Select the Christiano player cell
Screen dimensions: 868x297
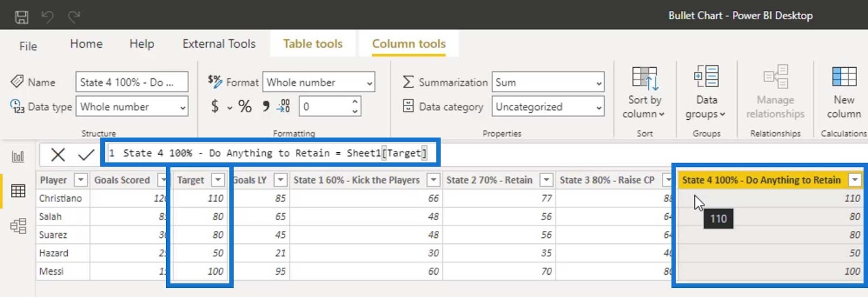pyautogui.click(x=60, y=198)
